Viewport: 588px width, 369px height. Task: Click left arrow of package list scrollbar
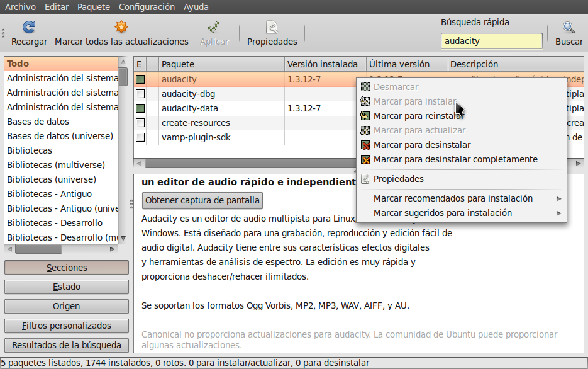point(139,163)
